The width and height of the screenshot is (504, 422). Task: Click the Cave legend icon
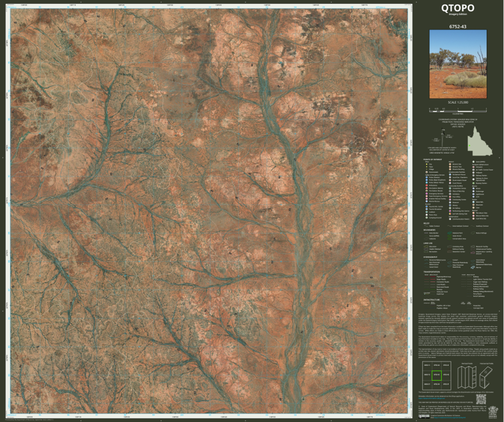pos(473,207)
